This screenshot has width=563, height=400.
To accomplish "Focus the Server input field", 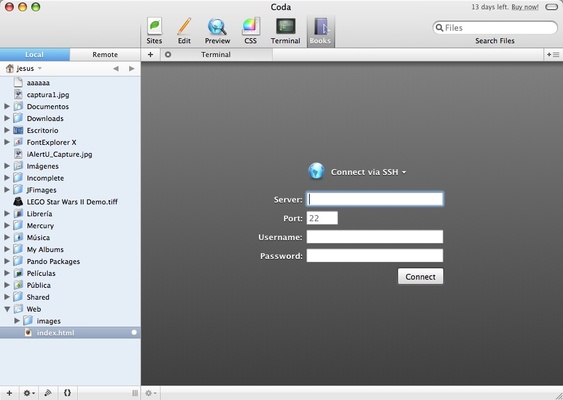I will point(375,199).
